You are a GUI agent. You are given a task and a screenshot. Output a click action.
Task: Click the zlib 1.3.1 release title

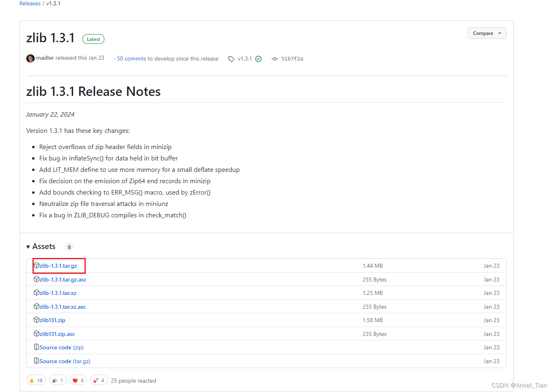pyautogui.click(x=50, y=38)
